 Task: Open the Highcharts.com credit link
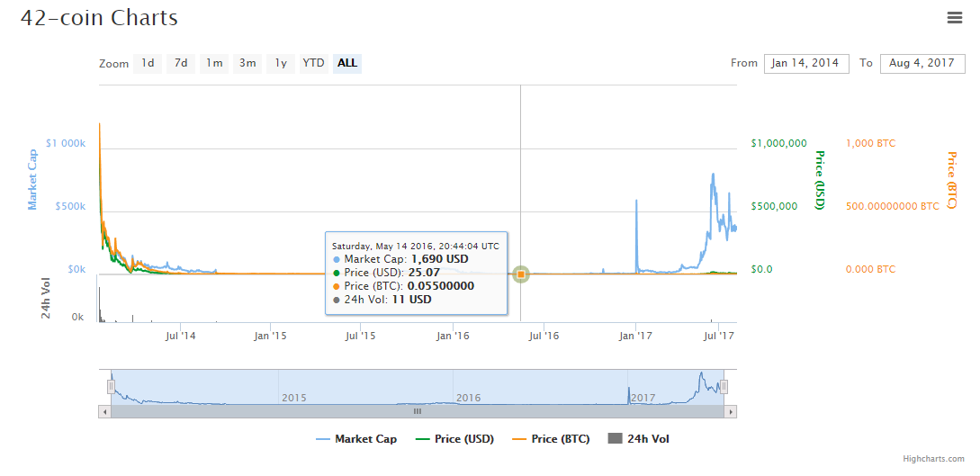(x=933, y=459)
